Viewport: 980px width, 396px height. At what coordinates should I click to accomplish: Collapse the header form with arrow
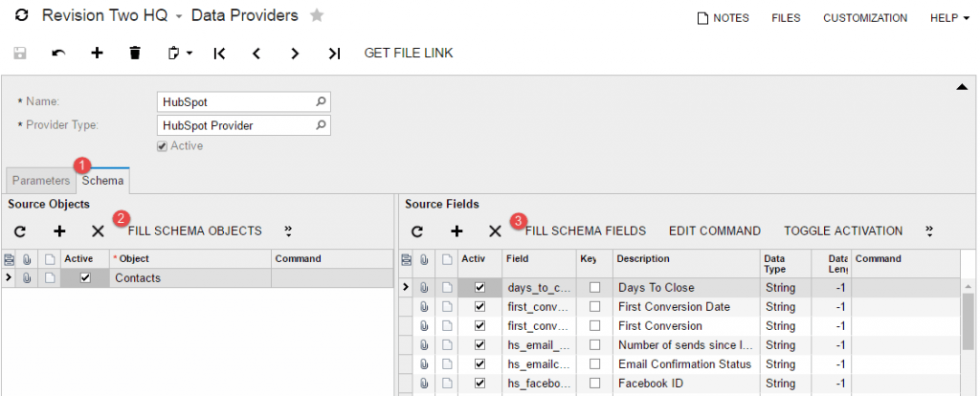(963, 88)
